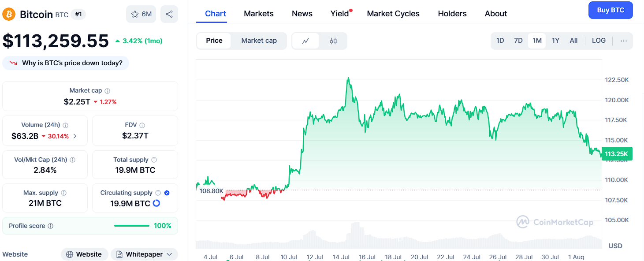Click the $63.2B volume value
644x261 pixels.
[x=25, y=136]
